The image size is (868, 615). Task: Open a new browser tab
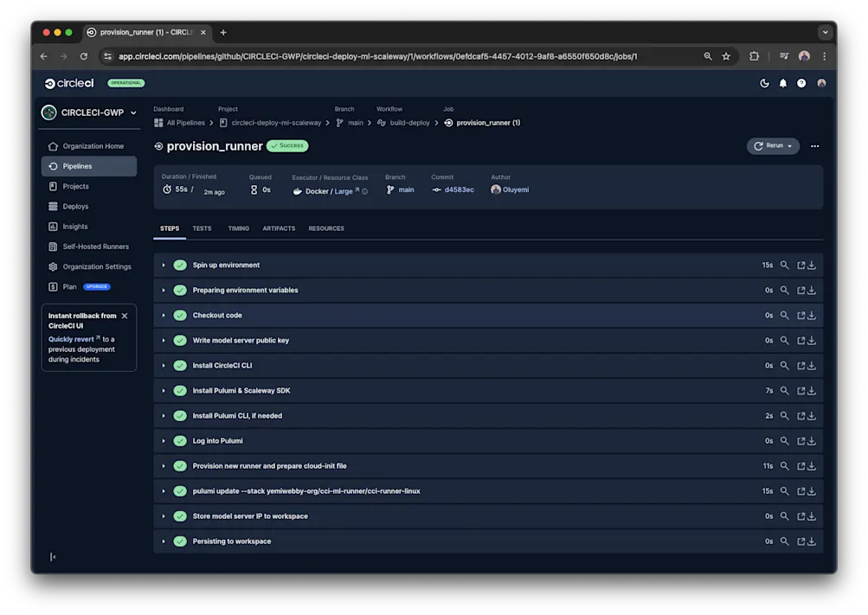[x=223, y=33]
